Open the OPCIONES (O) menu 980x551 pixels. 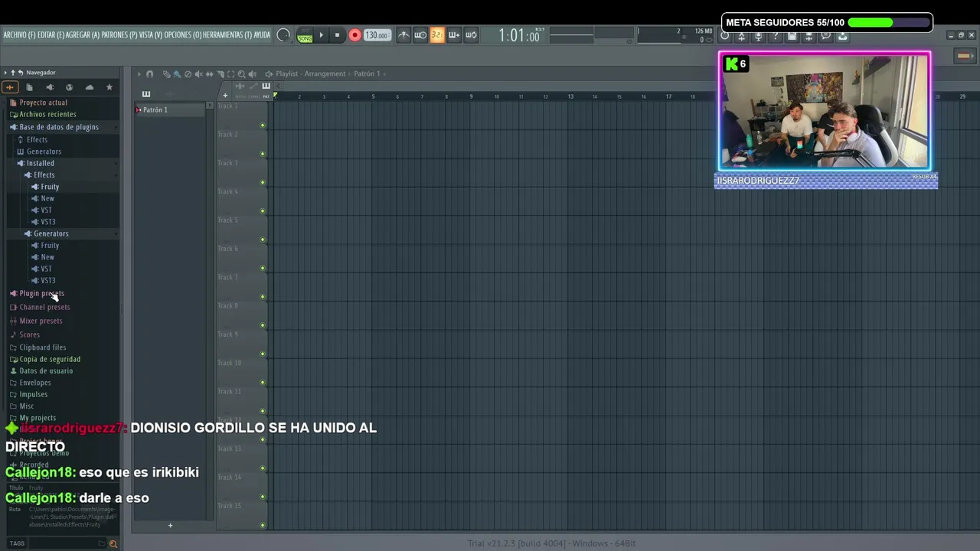(x=183, y=35)
